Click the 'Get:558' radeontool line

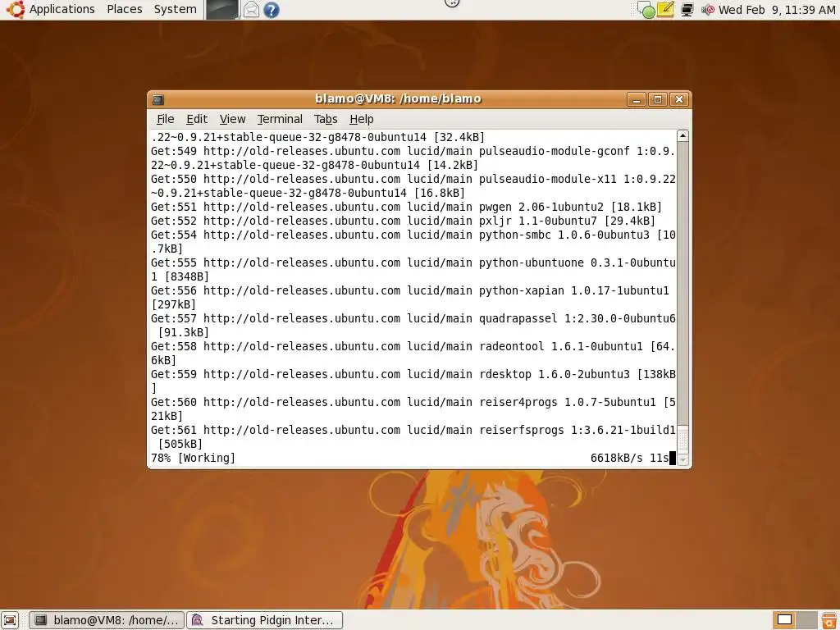click(x=413, y=354)
